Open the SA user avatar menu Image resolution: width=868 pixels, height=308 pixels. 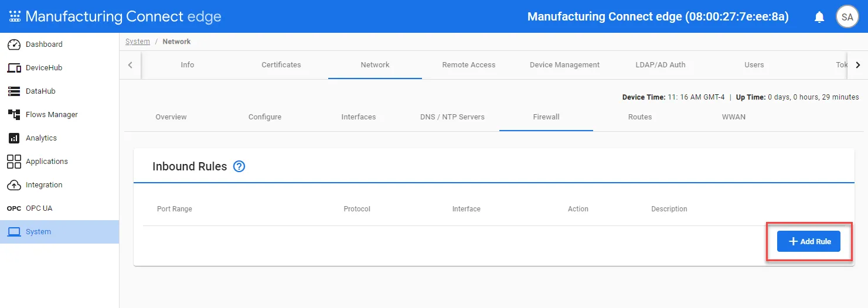point(847,17)
